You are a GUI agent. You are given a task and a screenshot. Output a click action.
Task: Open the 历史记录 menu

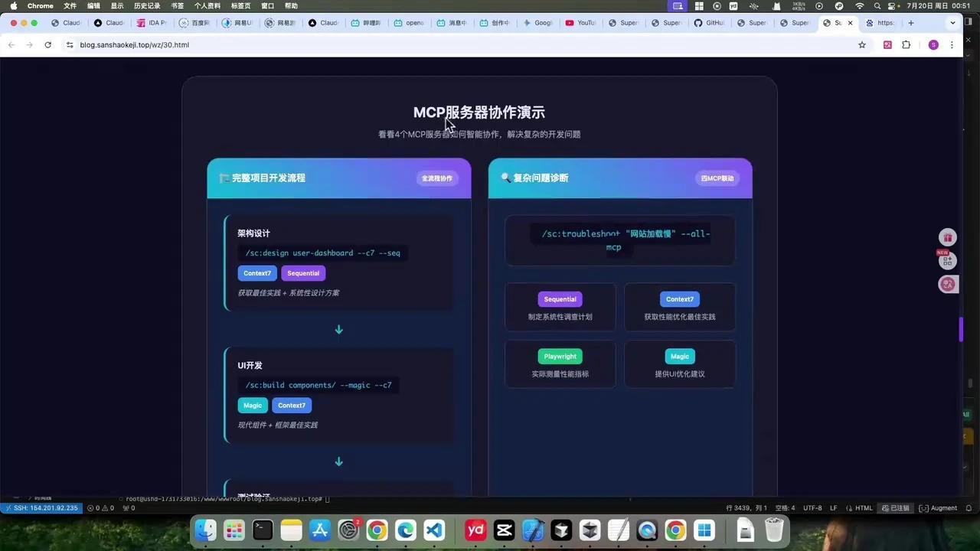147,5
